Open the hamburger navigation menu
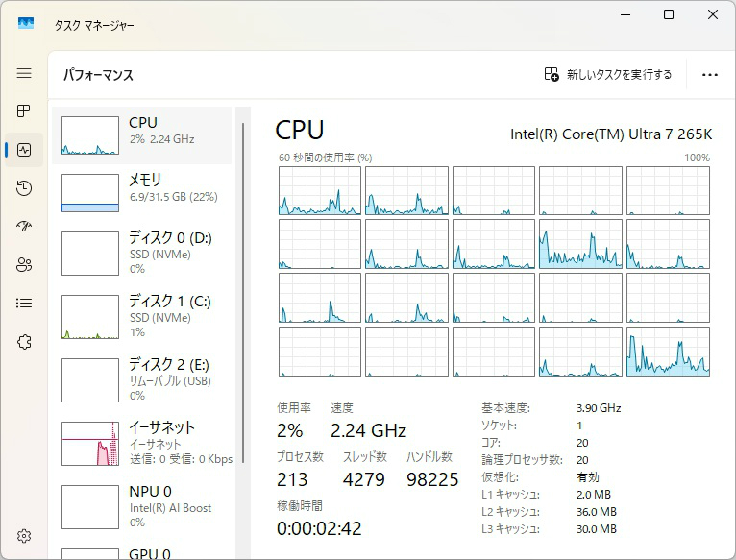The height and width of the screenshot is (560, 736). (24, 73)
